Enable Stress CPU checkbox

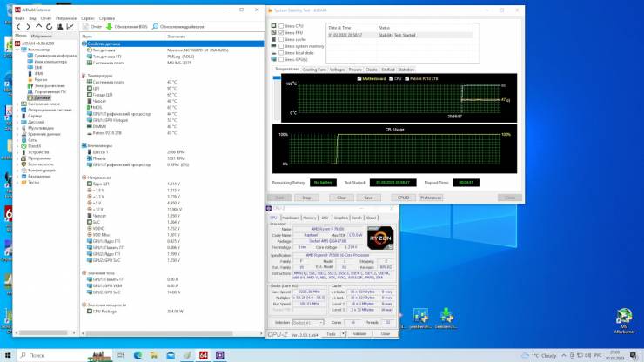coord(281,26)
